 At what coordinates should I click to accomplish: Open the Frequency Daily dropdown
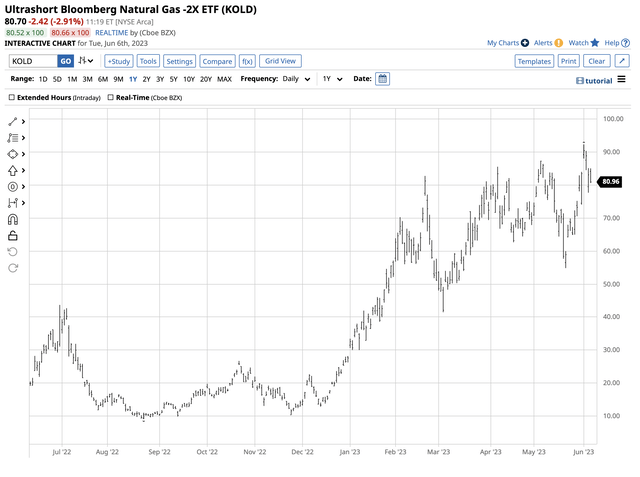pyautogui.click(x=296, y=79)
